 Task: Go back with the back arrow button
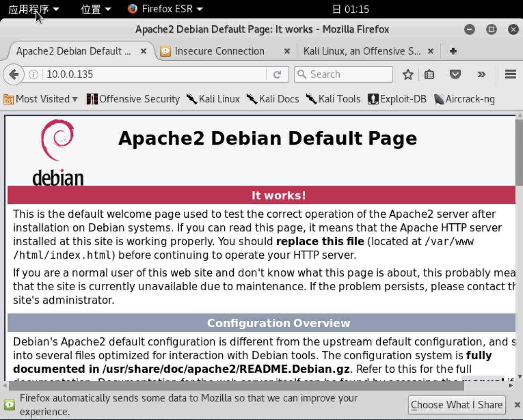point(14,74)
